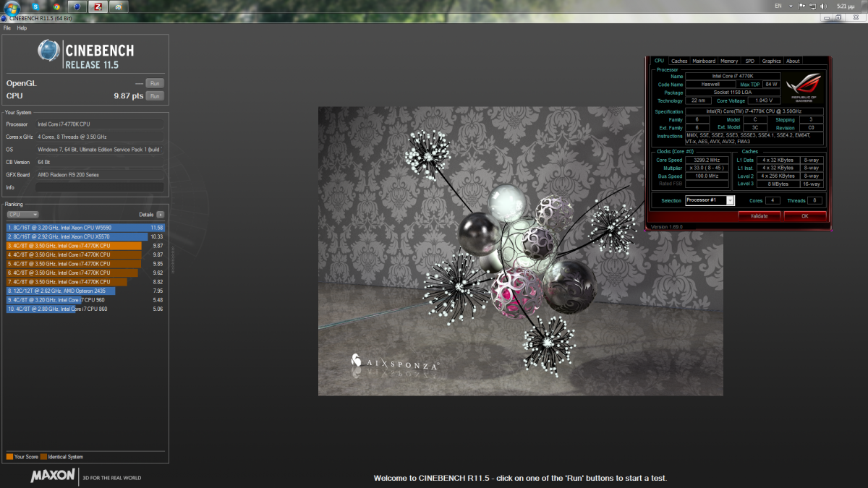Switch to the Cinebench taskbar button
Image resolution: width=868 pixels, height=488 pixels.
(x=77, y=7)
